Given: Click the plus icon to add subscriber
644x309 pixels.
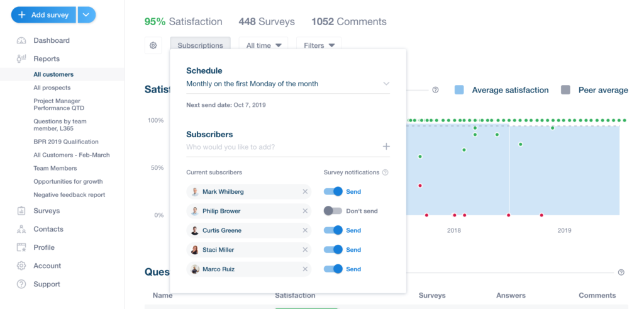Looking at the screenshot, I should pos(386,147).
